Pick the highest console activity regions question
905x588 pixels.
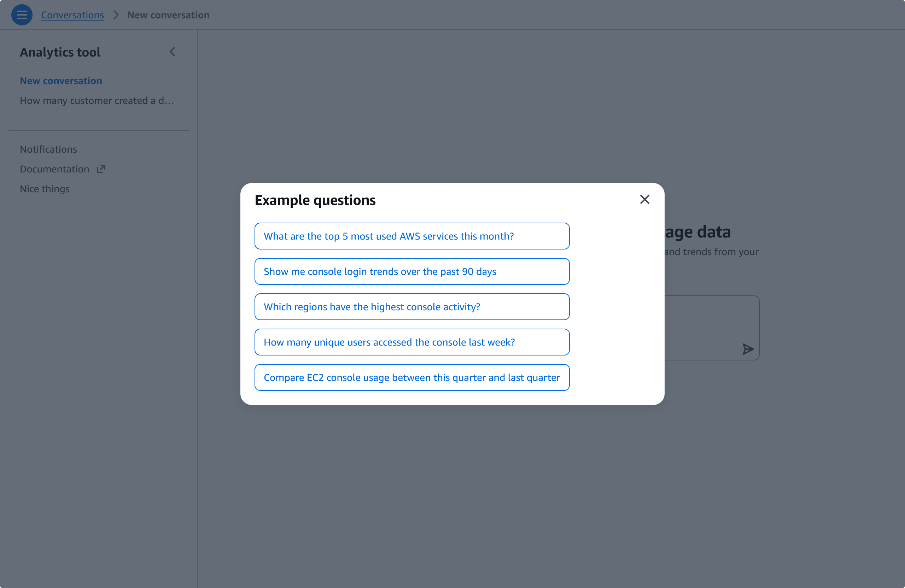(412, 307)
